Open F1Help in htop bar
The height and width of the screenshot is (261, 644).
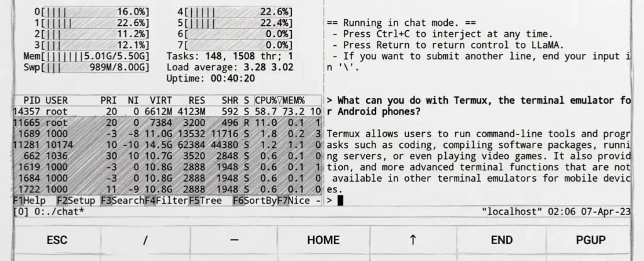point(29,201)
